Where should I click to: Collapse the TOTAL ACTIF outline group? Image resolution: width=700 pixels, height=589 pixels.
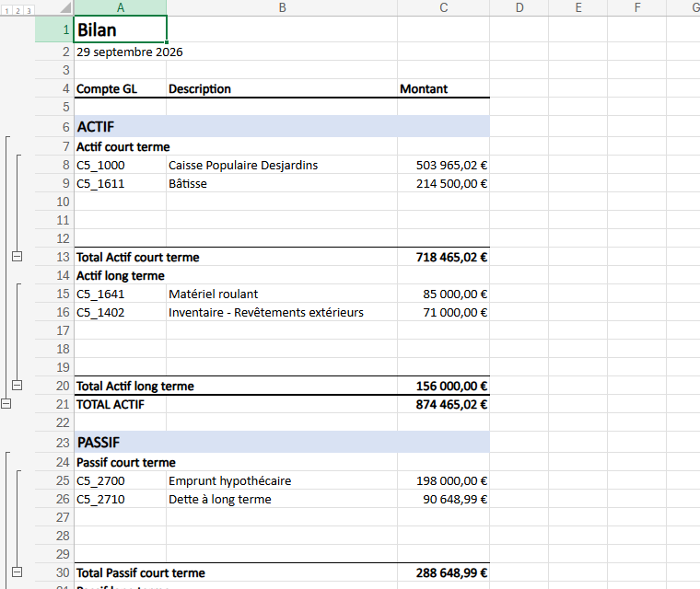coord(6,404)
